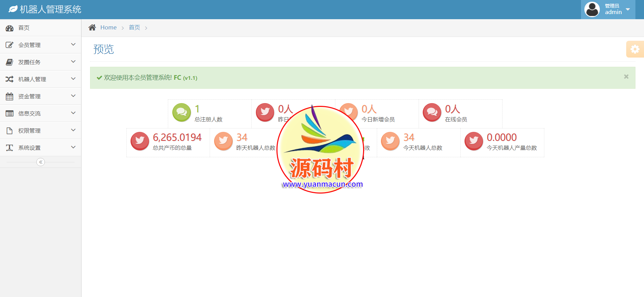The height and width of the screenshot is (297, 644).
Task: Open the settings gear panel button
Action: (x=635, y=49)
